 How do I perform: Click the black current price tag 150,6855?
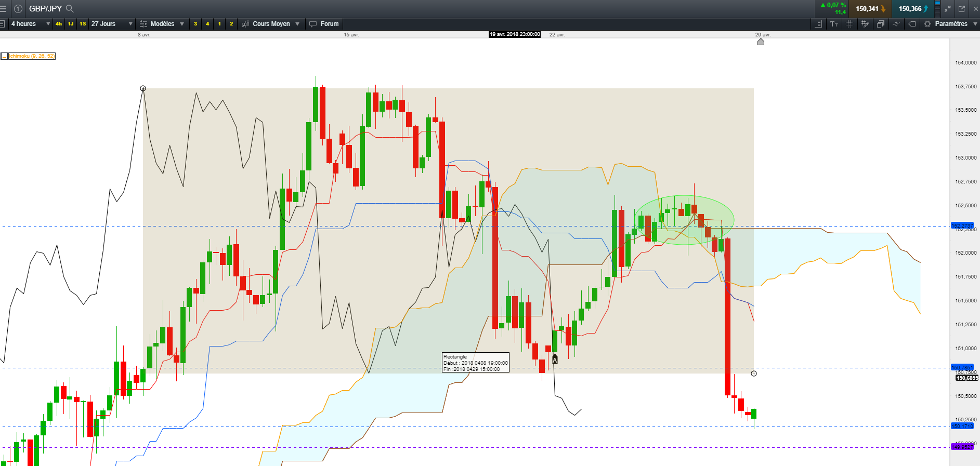coord(966,378)
